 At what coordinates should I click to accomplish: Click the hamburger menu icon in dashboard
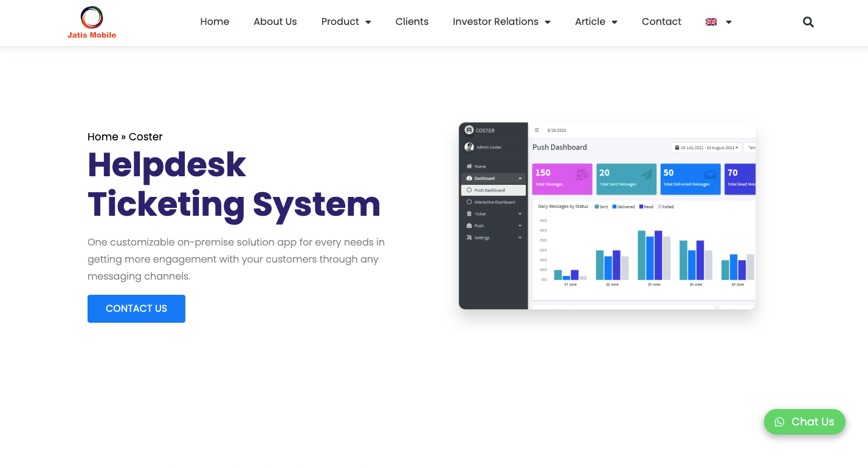537,130
